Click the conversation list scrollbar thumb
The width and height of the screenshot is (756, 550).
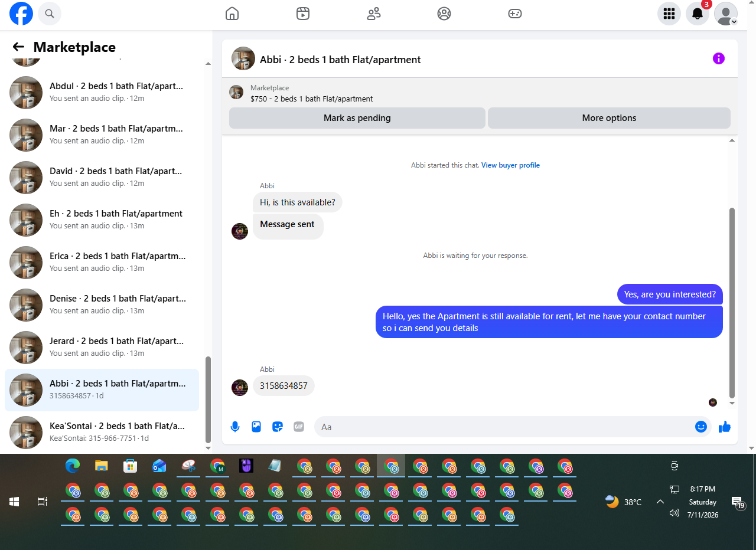click(x=208, y=400)
